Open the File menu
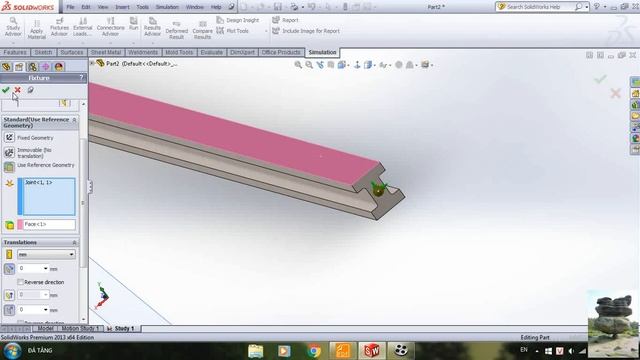This screenshot has height=360, width=640. pyautogui.click(x=70, y=7)
